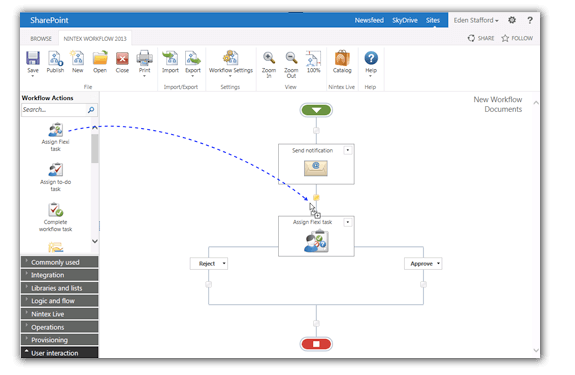Click the Print icon
Image resolution: width=575 pixels, height=375 pixels.
[144, 58]
